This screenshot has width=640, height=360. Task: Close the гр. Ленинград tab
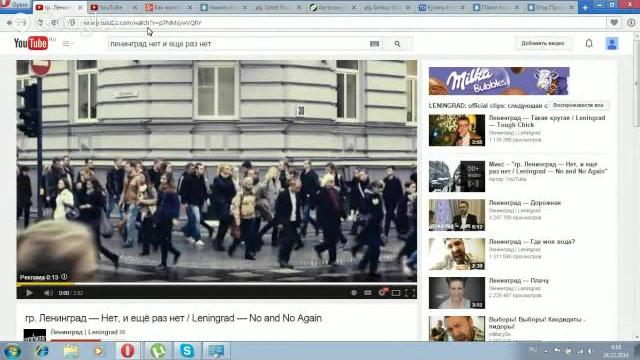(x=80, y=7)
